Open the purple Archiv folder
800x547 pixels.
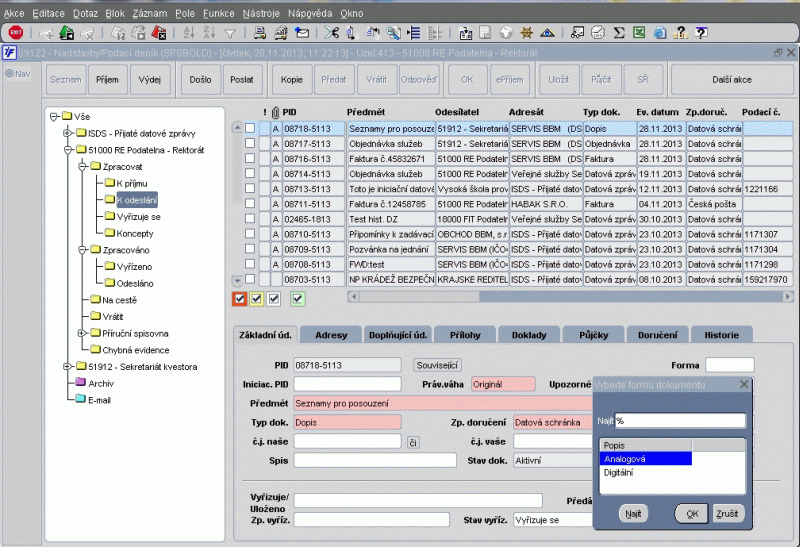click(x=101, y=382)
